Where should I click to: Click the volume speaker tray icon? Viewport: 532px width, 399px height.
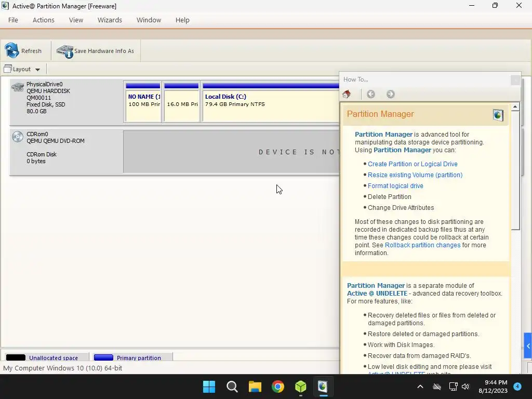pos(465,387)
